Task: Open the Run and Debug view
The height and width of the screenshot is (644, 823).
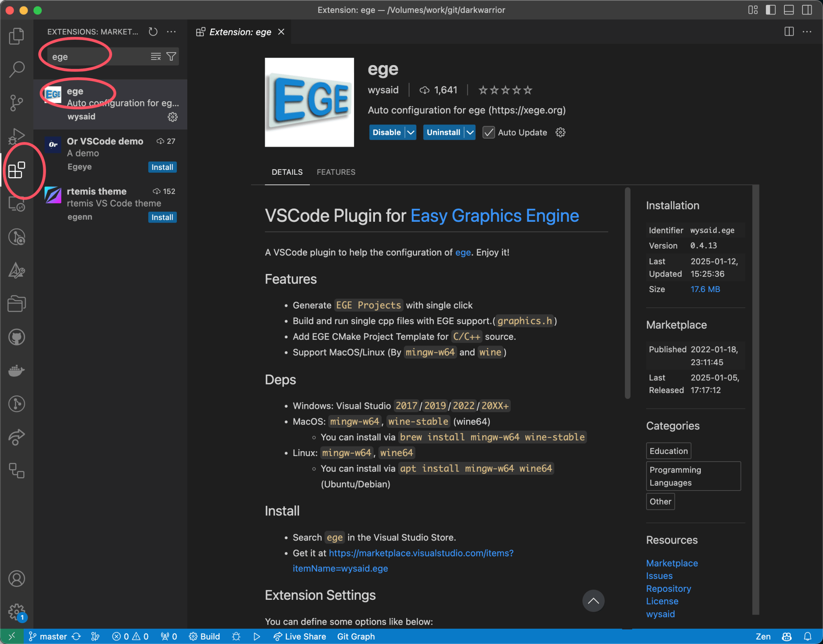Action: click(16, 136)
